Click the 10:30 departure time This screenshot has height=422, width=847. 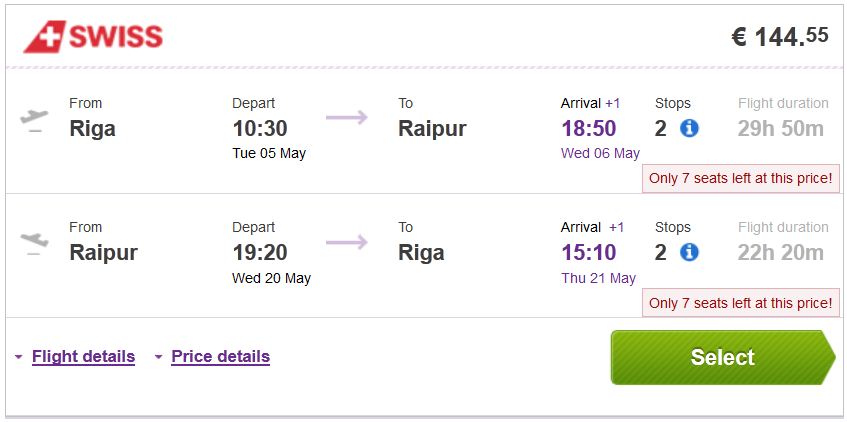[260, 128]
